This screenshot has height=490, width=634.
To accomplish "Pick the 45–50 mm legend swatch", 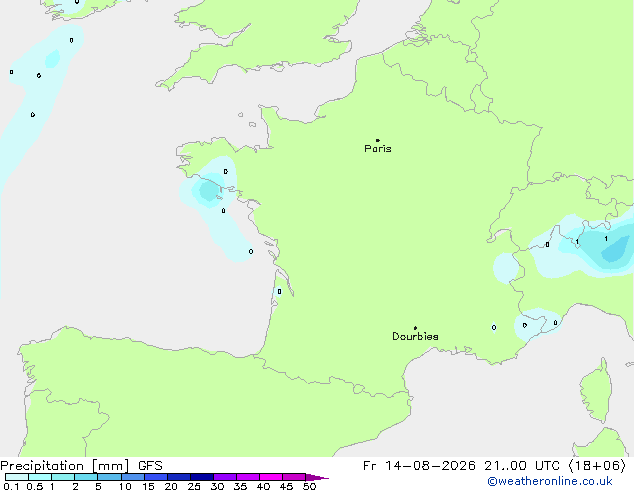I will tap(294, 477).
